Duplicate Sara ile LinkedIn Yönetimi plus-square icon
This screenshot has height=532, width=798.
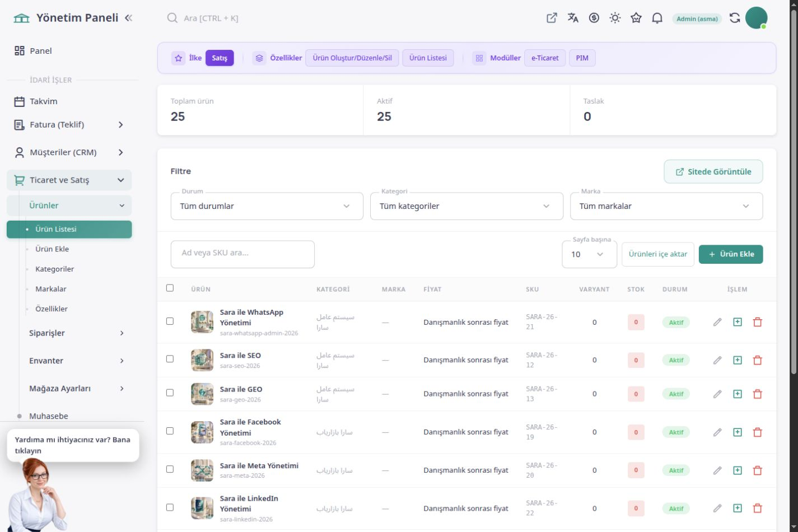pyautogui.click(x=738, y=508)
